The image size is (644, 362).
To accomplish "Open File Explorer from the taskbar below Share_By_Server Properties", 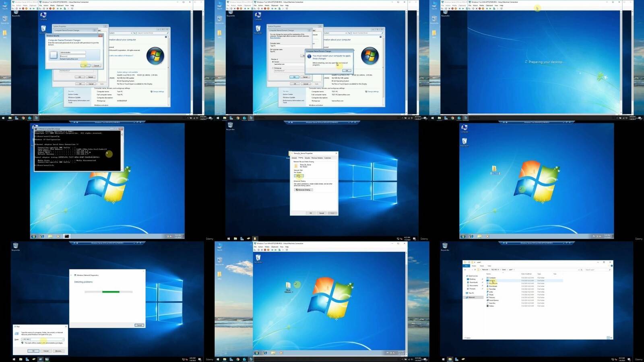I will click(235, 239).
